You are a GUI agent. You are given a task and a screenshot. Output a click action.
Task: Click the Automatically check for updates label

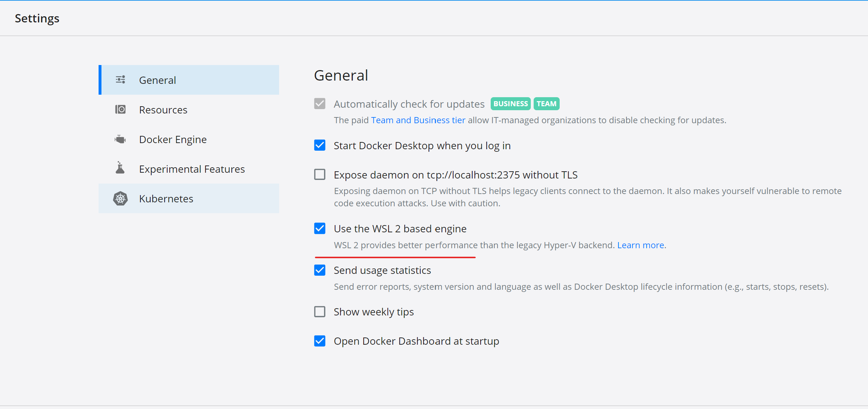pyautogui.click(x=409, y=104)
